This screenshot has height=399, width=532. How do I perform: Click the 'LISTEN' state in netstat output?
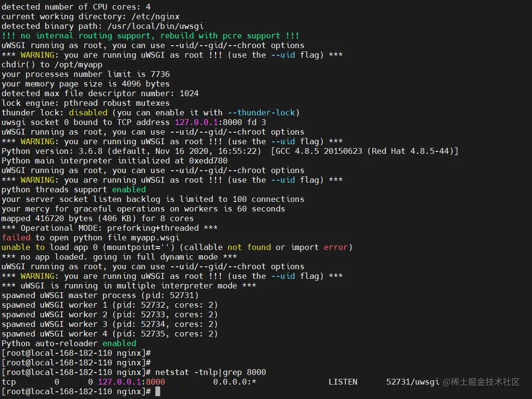[x=343, y=382]
